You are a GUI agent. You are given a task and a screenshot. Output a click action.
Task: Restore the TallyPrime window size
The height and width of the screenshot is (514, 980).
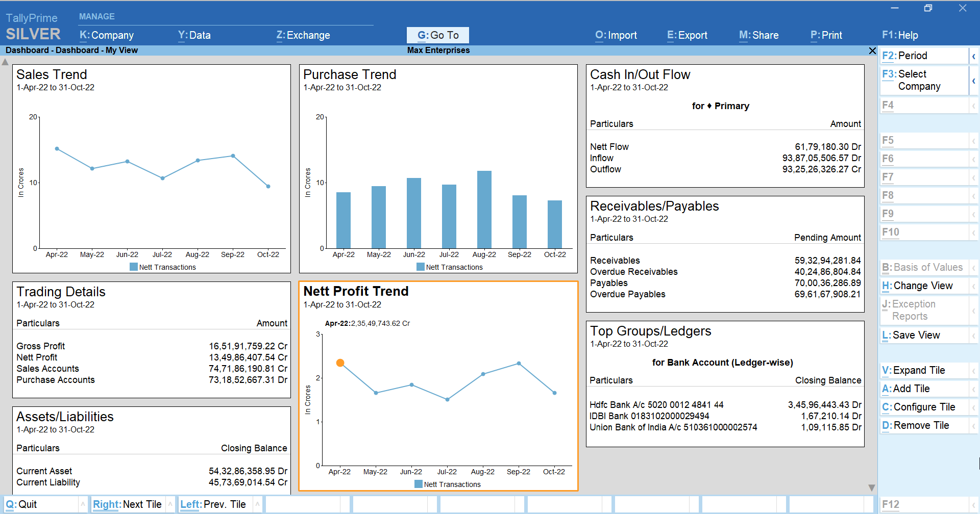(x=928, y=8)
